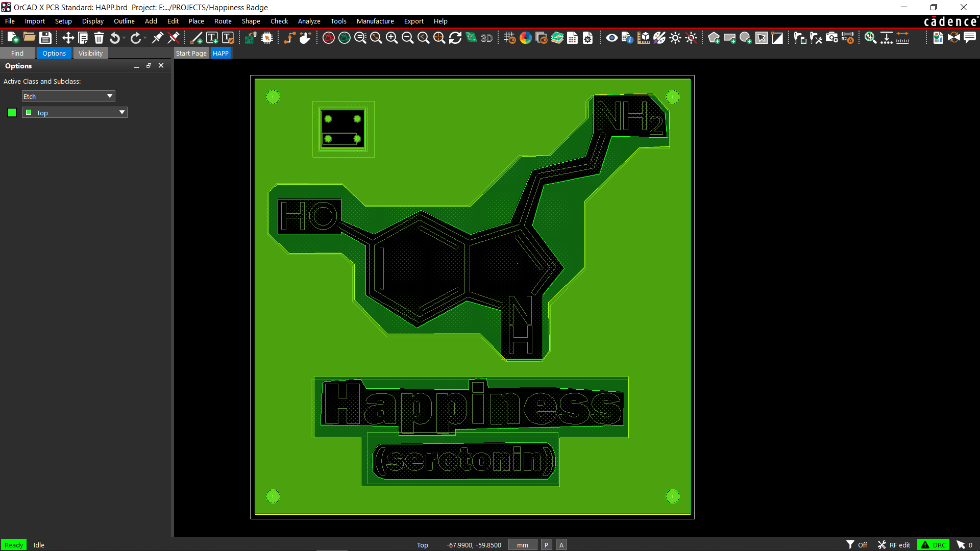
Task: Select the Add Text tool
Action: click(x=212, y=38)
